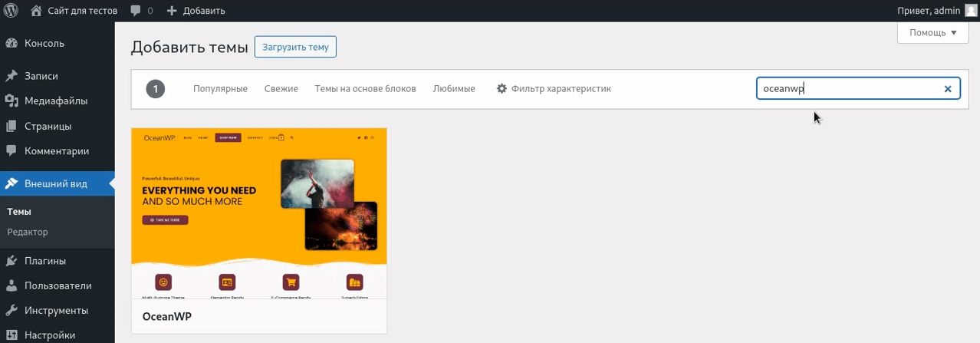Viewport: 980px width, 343px height.
Task: Select Темы submenu link
Action: (x=19, y=211)
